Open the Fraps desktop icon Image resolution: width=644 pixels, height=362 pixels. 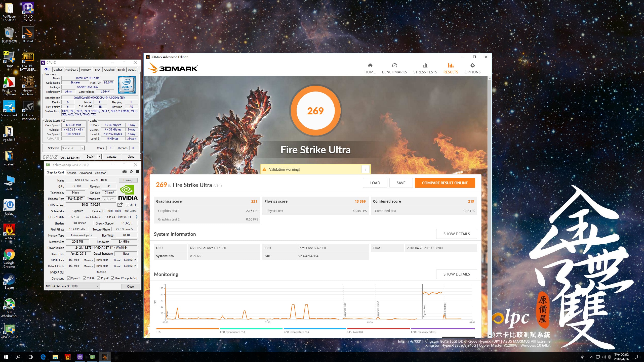pos(9,59)
